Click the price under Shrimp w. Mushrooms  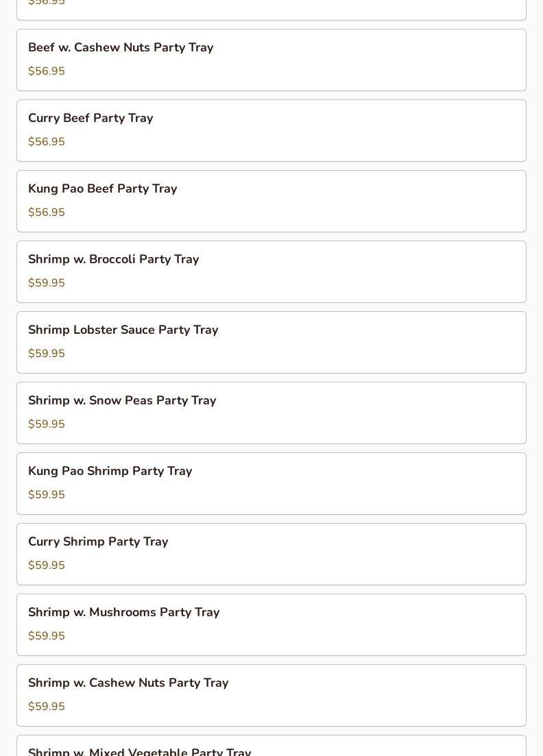pos(47,636)
